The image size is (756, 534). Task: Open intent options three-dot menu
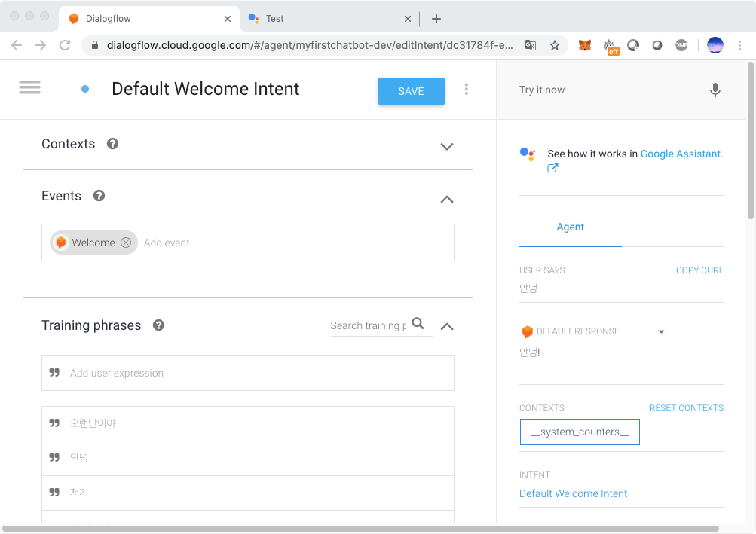pos(467,89)
